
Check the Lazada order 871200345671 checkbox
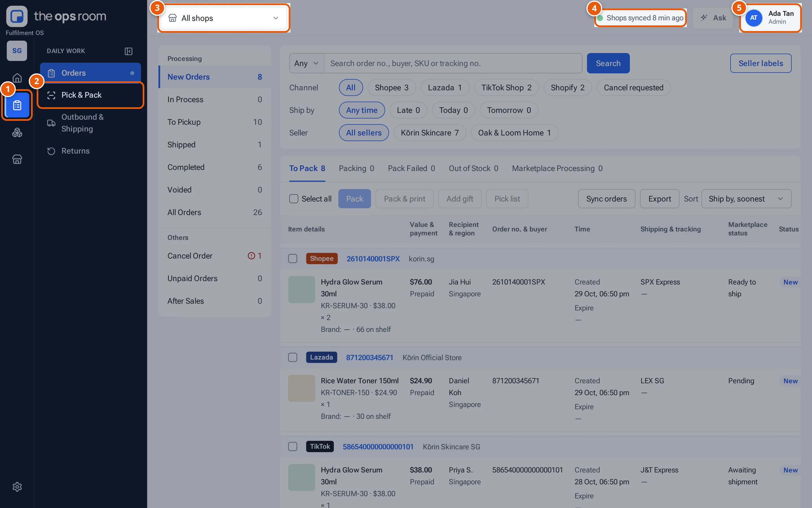click(x=293, y=357)
